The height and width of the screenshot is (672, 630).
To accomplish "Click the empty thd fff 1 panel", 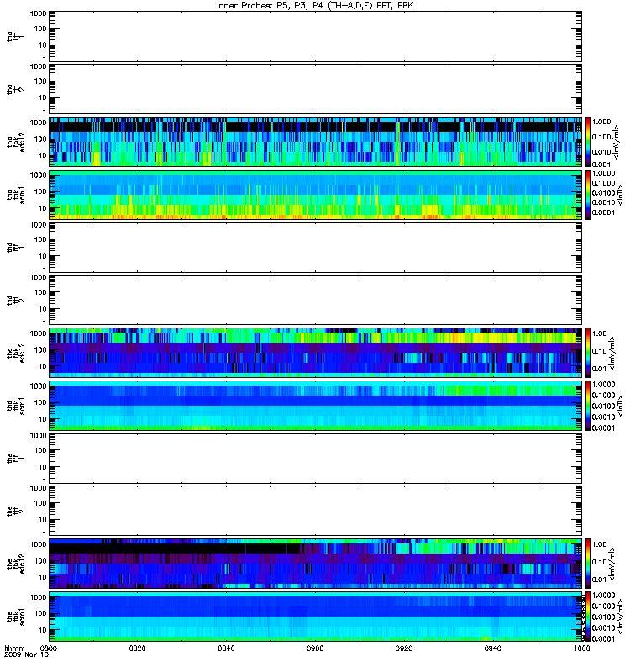I will click(316, 247).
